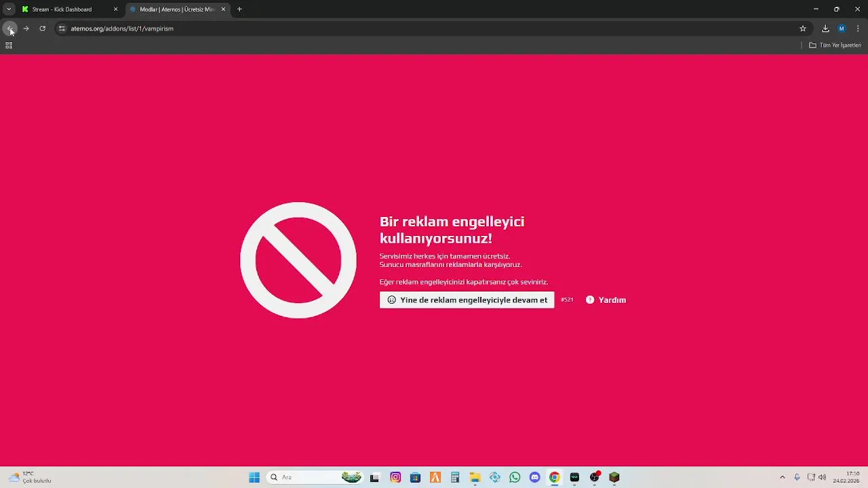Bookmark this page with the star icon

click(x=803, y=28)
